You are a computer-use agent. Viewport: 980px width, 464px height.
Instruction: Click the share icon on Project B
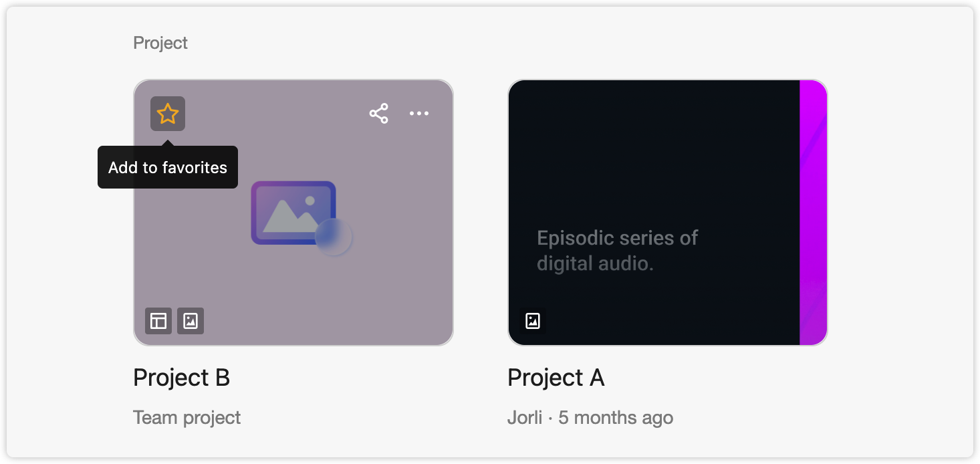[x=379, y=114]
